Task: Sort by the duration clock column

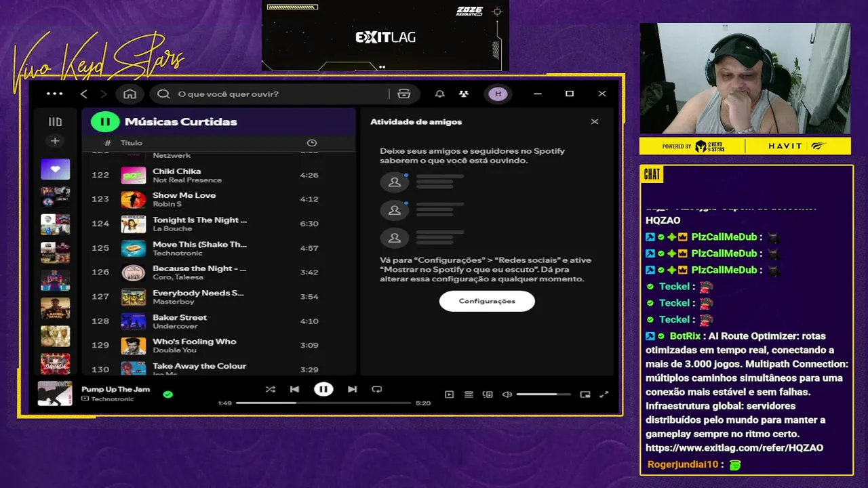Action: coord(312,143)
